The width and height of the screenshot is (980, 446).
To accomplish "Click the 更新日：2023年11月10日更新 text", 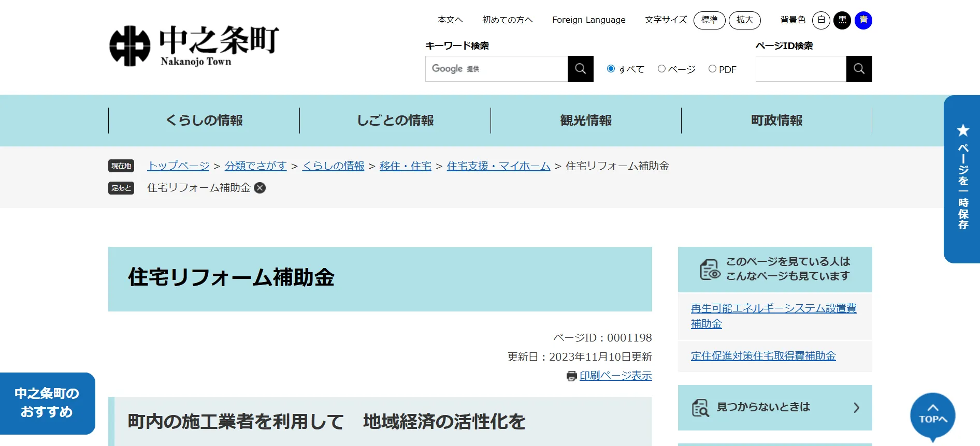I will (x=580, y=357).
